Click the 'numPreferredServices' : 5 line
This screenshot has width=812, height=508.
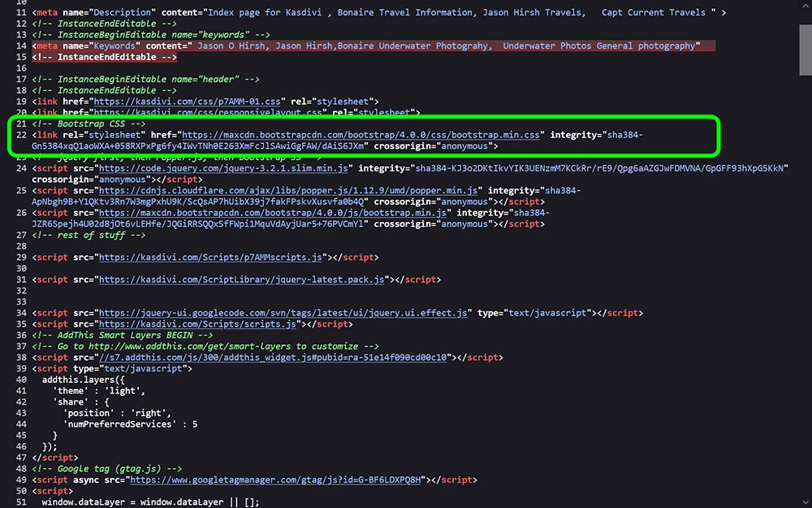click(130, 424)
